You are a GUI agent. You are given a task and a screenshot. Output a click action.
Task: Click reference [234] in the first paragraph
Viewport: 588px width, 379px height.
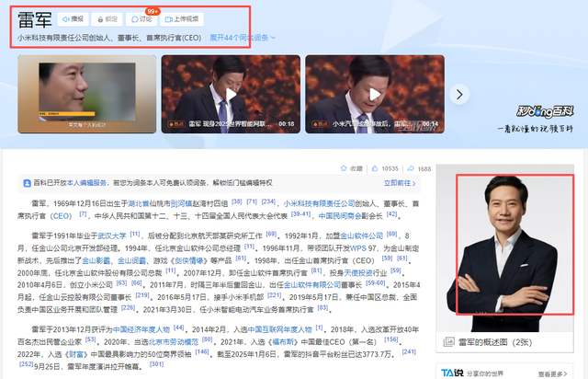coord(268,201)
